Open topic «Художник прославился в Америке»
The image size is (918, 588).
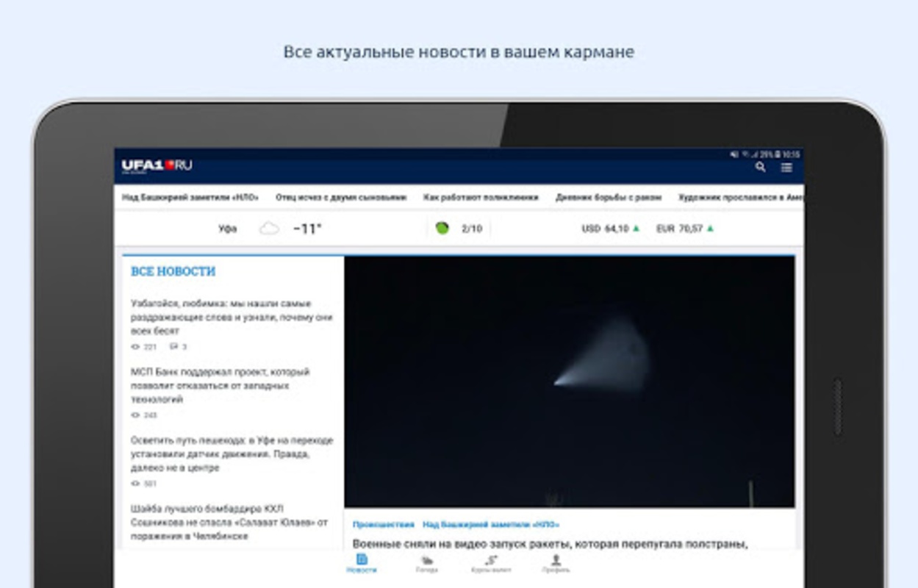(741, 197)
